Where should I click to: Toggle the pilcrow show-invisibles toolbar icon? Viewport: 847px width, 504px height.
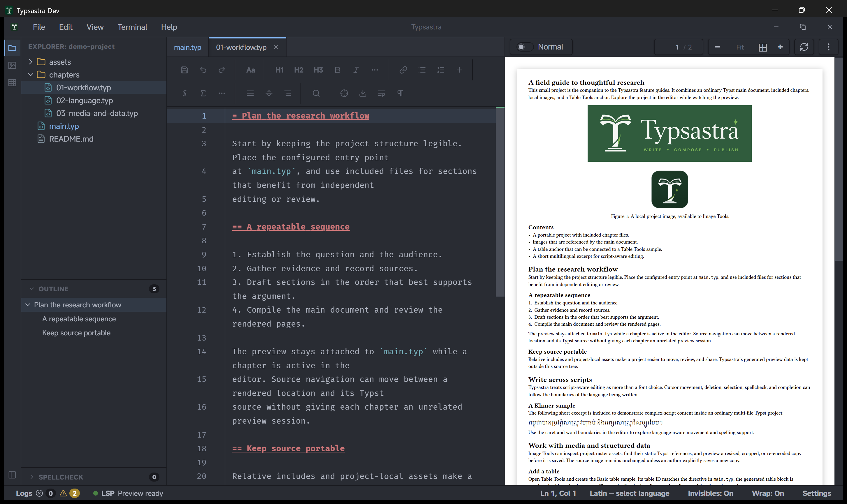point(400,93)
